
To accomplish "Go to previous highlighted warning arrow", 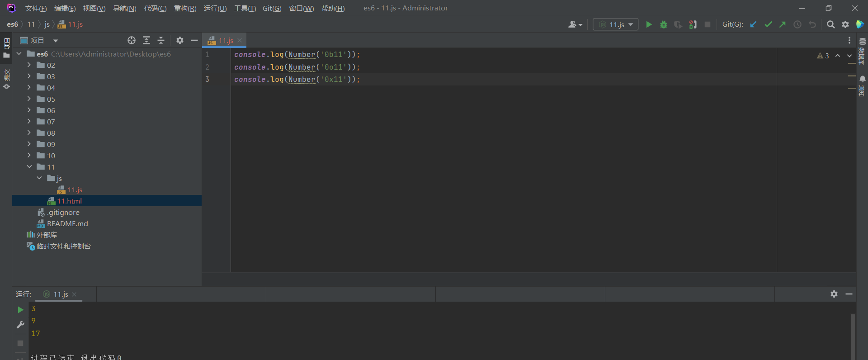I will [838, 56].
